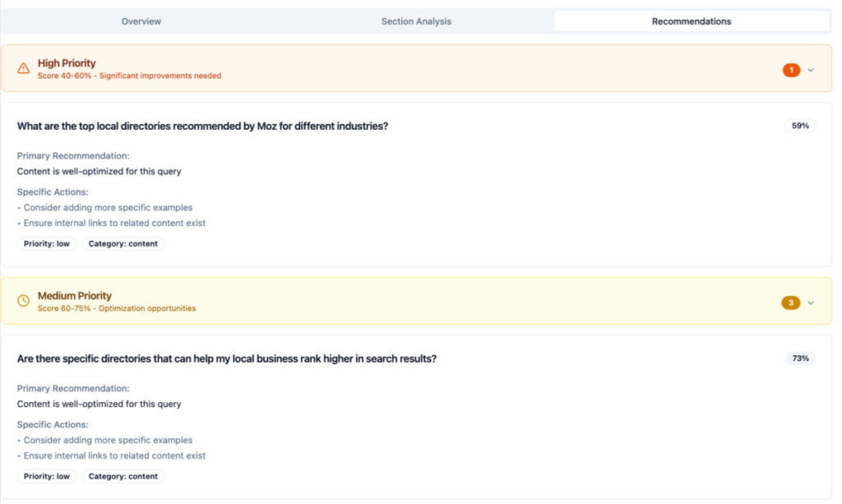This screenshot has width=842, height=504.
Task: Click the Moz local directories question heading
Action: click(x=203, y=126)
